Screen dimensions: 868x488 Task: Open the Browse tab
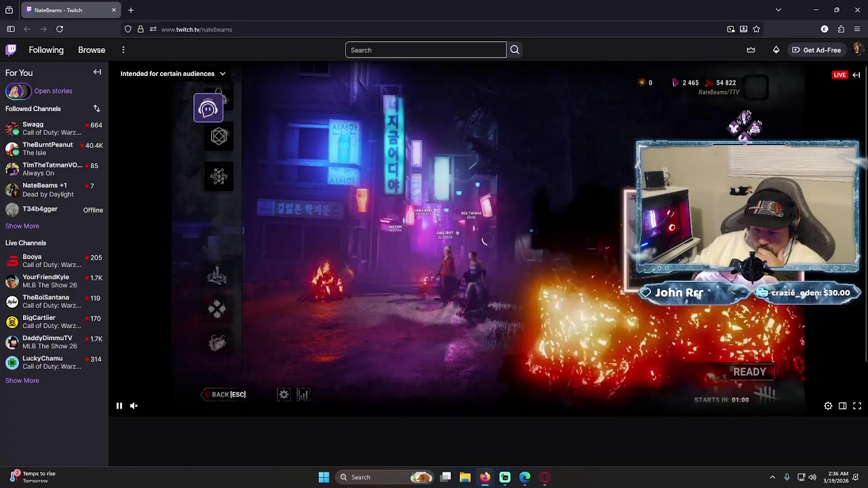click(92, 49)
